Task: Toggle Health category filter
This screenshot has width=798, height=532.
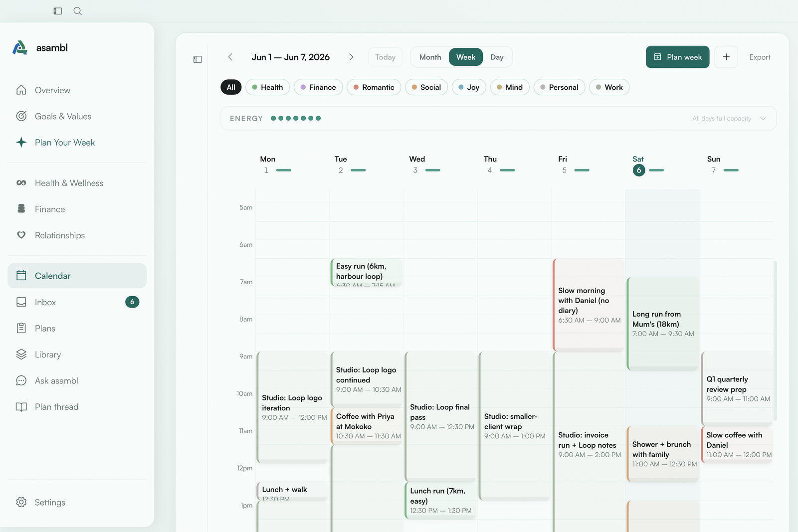Action: pyautogui.click(x=267, y=87)
